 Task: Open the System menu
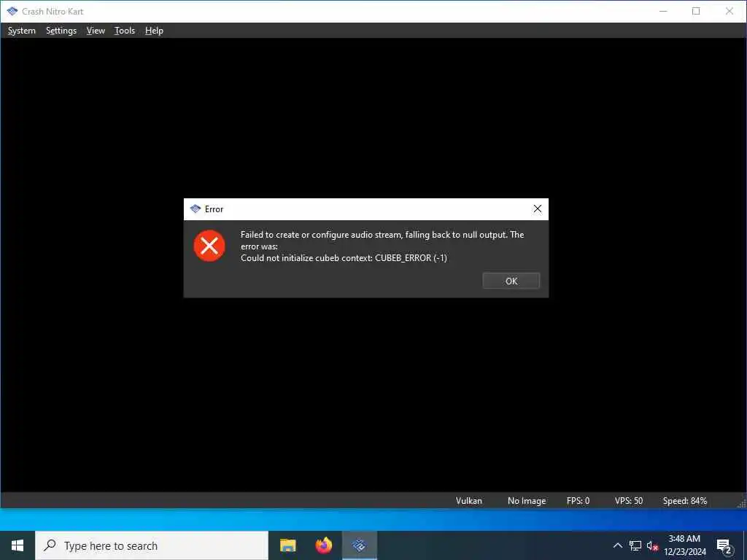pyautogui.click(x=21, y=31)
